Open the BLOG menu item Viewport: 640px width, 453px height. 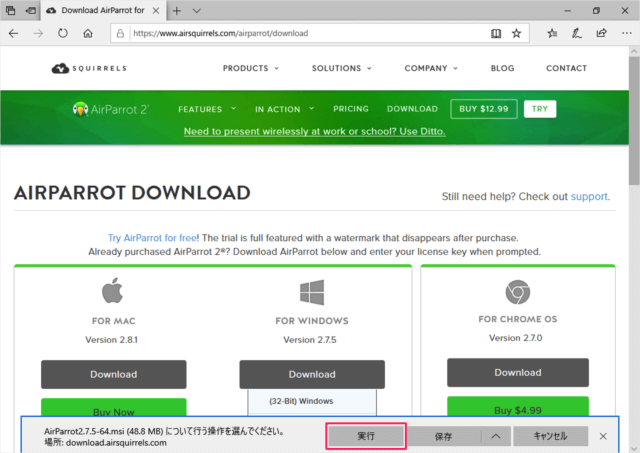tap(502, 69)
